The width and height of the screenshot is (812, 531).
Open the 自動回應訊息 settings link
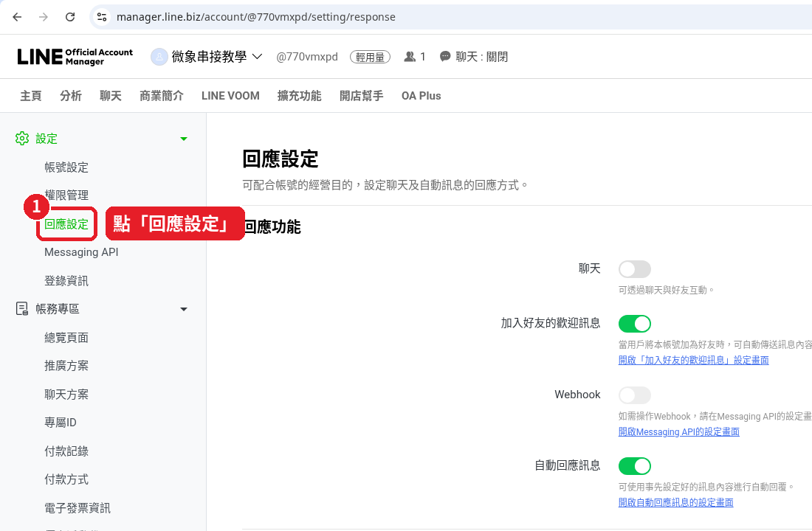pyautogui.click(x=675, y=502)
